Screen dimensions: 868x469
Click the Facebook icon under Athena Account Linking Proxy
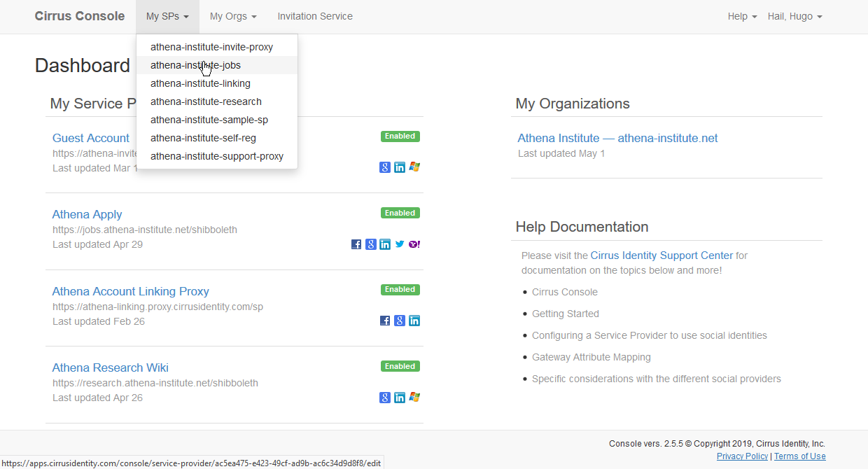pos(385,320)
